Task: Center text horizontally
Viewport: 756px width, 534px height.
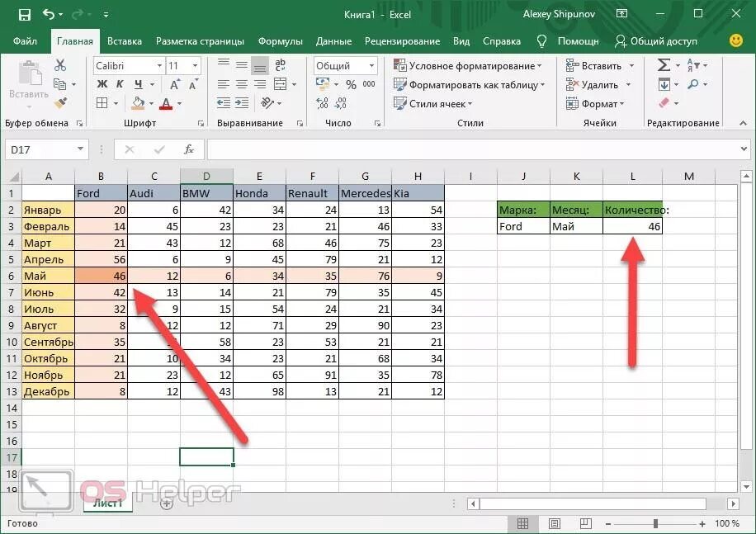Action: point(242,84)
